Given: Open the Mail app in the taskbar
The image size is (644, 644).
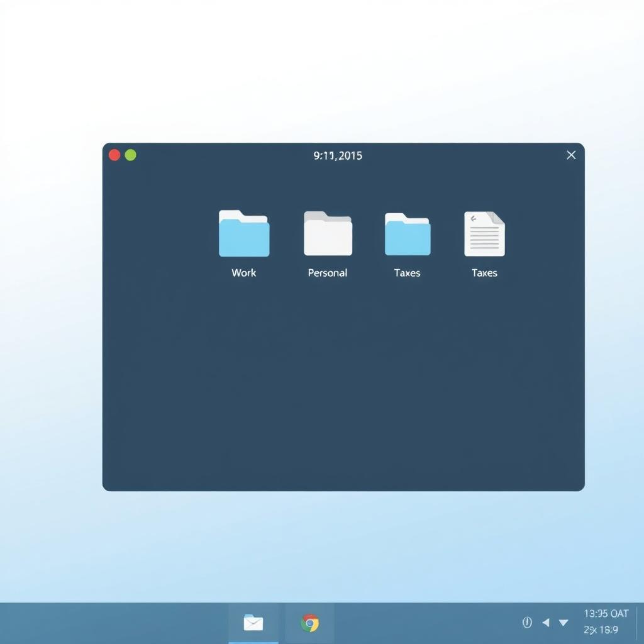Looking at the screenshot, I should (253, 623).
